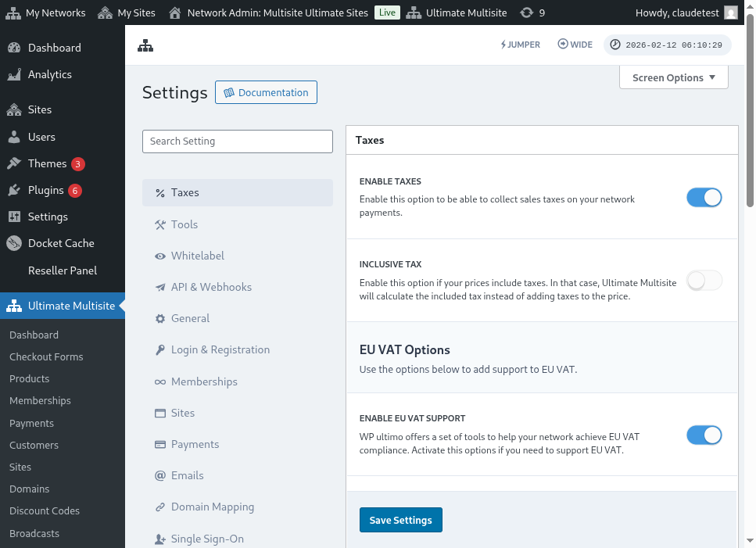Open the Tools settings section
756x548 pixels.
click(x=237, y=224)
